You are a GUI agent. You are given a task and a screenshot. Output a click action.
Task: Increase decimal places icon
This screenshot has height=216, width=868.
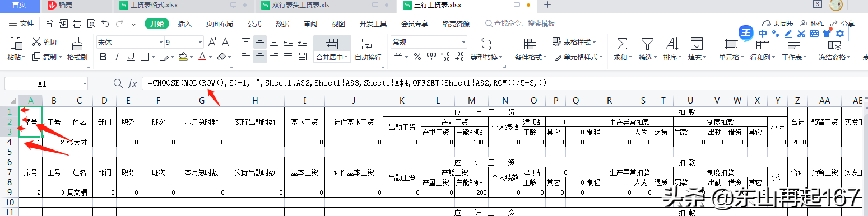click(x=445, y=57)
